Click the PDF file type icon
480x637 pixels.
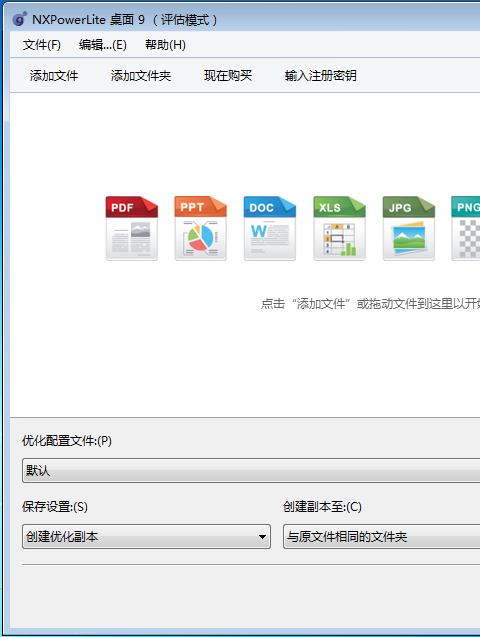pos(132,228)
